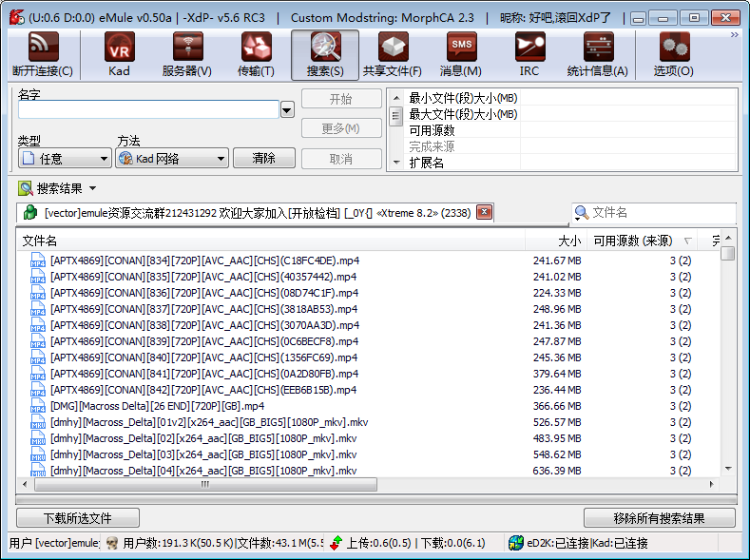Click MP4 icon of CONAN 838 file
Image resolution: width=750 pixels, height=560 pixels.
(x=38, y=325)
